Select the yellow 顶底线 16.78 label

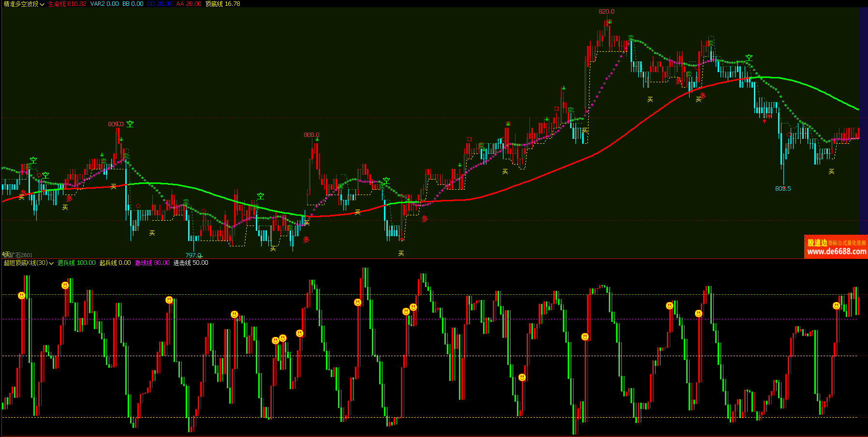222,4
